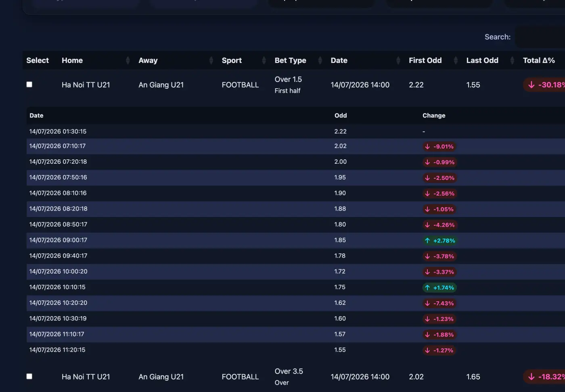565x392 pixels.
Task: Click the -7.43% change badge
Action: pos(439,303)
